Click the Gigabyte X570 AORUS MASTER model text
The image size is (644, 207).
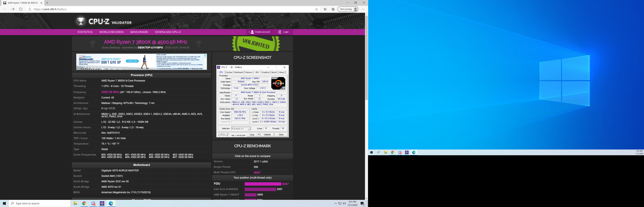pyautogui.click(x=120, y=170)
